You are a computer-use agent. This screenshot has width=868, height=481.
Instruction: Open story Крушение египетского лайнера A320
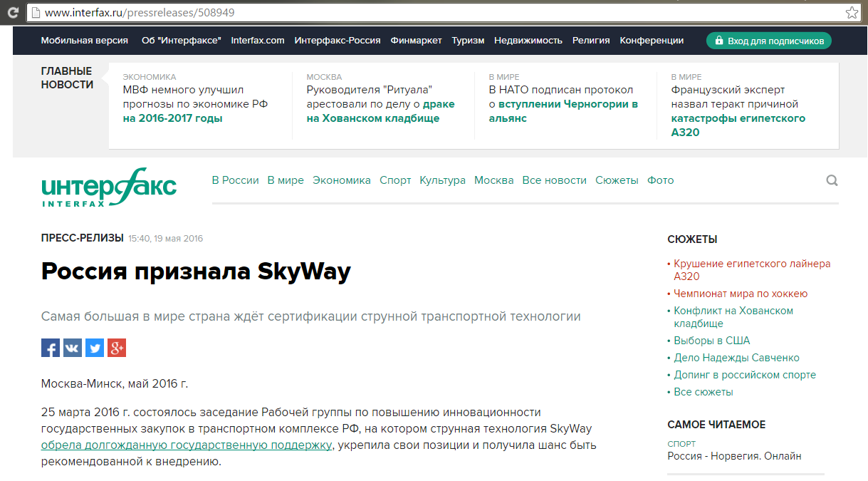point(752,270)
